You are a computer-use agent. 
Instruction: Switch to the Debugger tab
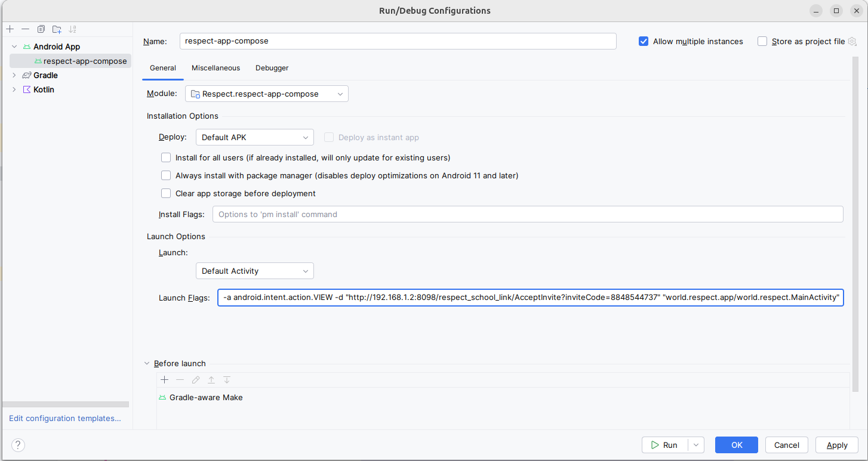coord(272,68)
